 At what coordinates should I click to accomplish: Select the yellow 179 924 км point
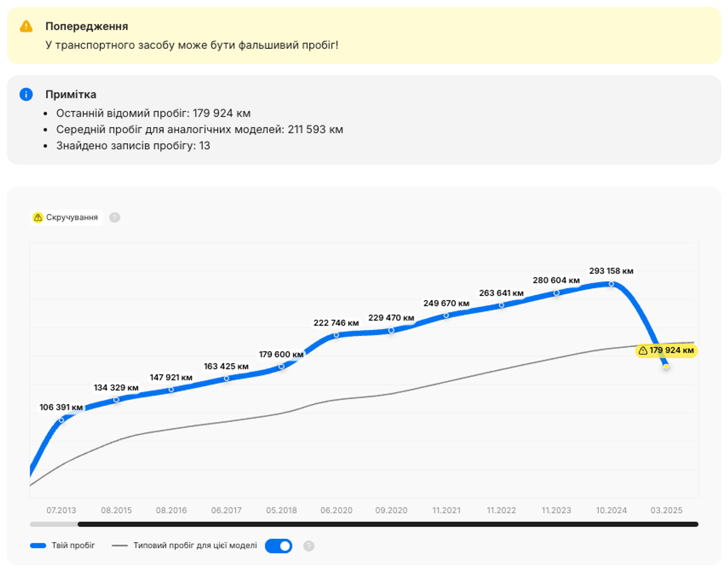pyautogui.click(x=666, y=366)
